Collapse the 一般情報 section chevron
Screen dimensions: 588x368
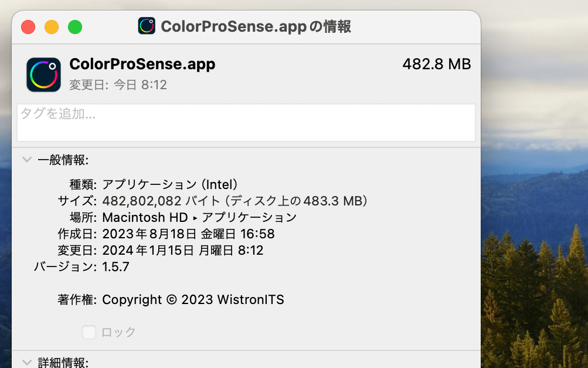26,160
